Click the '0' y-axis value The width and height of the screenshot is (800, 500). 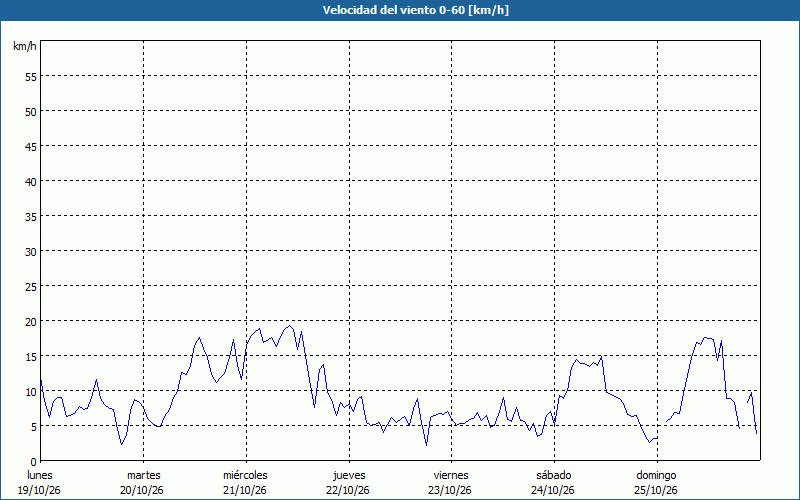click(x=34, y=462)
